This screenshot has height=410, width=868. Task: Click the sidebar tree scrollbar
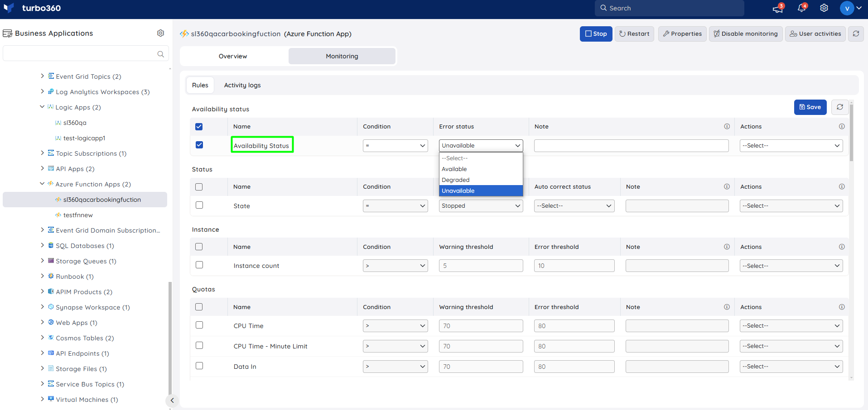[x=170, y=338]
